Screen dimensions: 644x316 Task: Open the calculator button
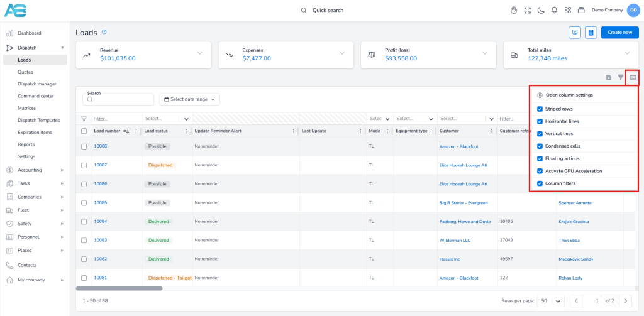[591, 33]
